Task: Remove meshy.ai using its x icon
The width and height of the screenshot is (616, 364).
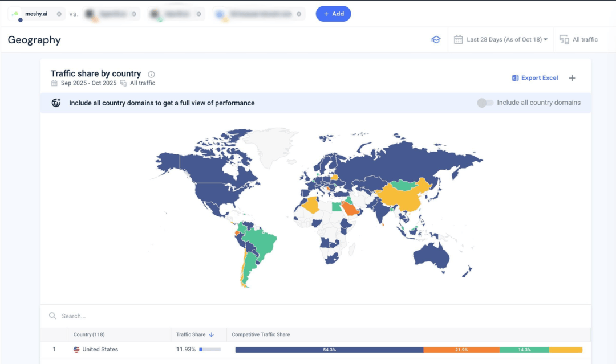Action: (x=59, y=14)
